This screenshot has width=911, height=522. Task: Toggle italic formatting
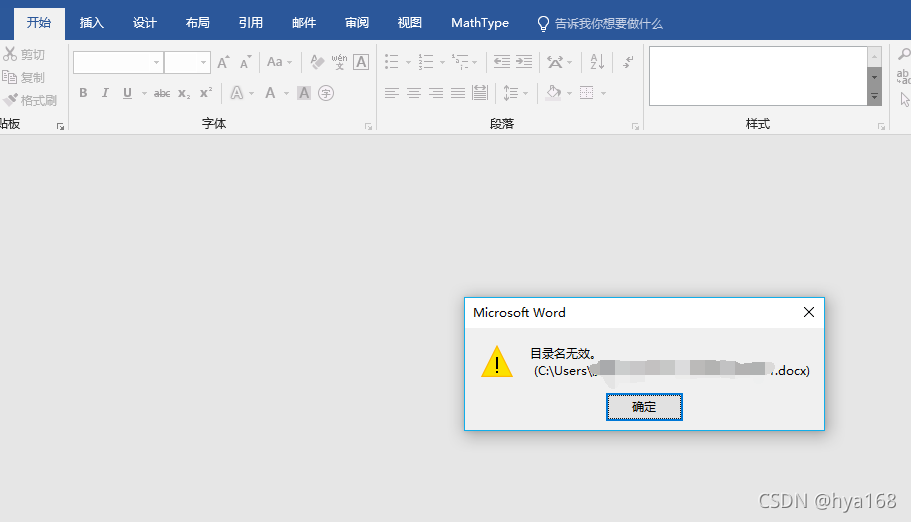click(x=105, y=93)
